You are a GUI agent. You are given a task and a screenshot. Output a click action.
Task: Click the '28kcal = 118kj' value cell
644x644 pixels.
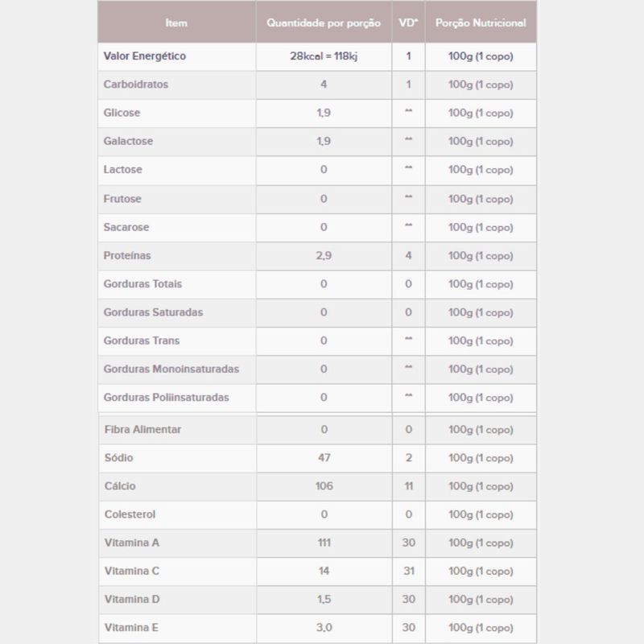pos(324,56)
